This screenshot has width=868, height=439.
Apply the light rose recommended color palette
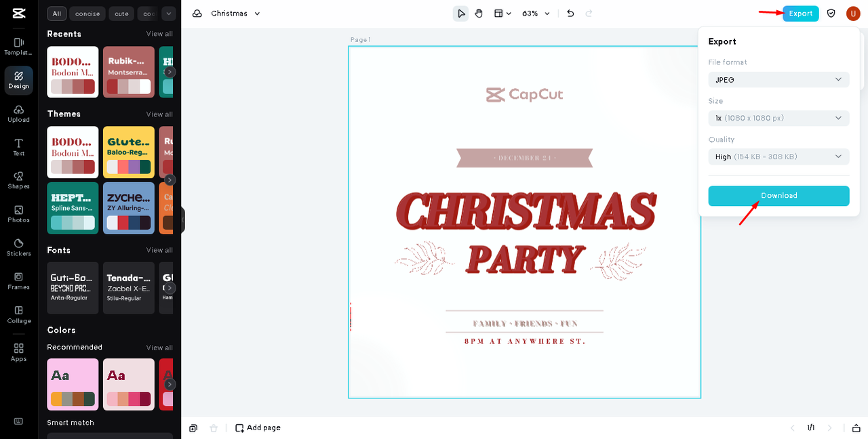point(129,385)
